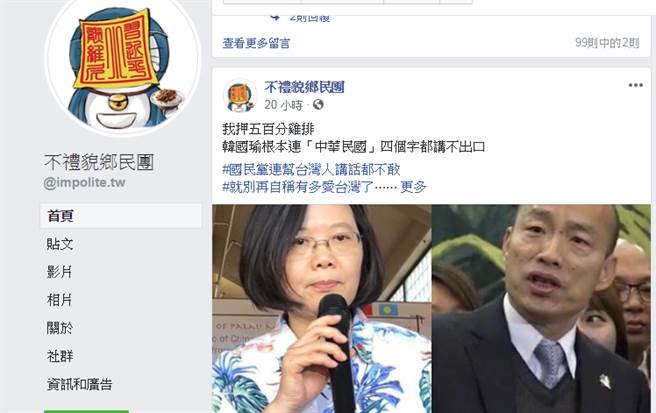Click the small page avatar in post header
The width and height of the screenshot is (656, 413).
pos(240,96)
